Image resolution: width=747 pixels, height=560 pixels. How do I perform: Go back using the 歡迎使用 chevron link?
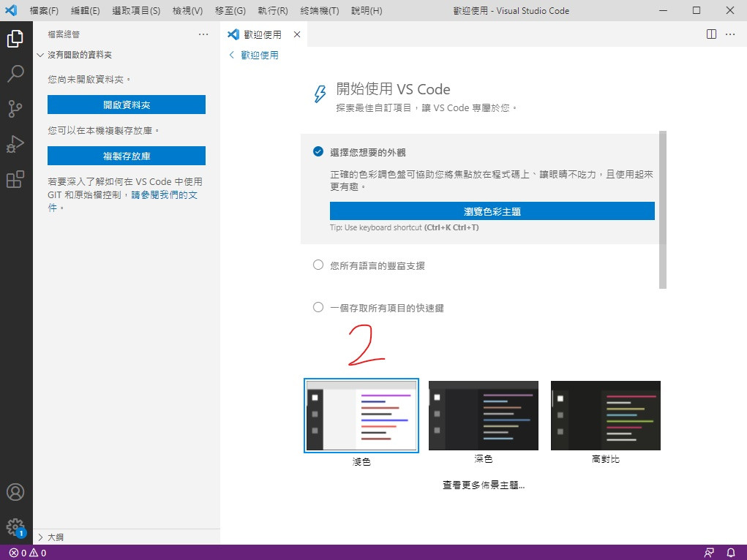click(253, 56)
